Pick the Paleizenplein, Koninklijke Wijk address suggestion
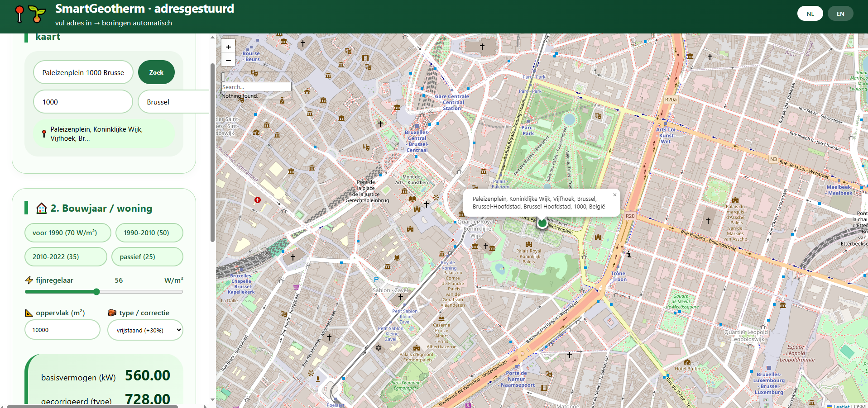The image size is (868, 408). pyautogui.click(x=104, y=134)
